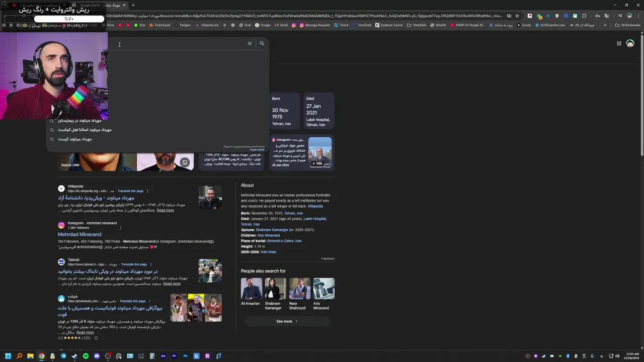The image size is (644, 362).
Task: Switch to the Google Search tab
Action: tap(99, 5)
